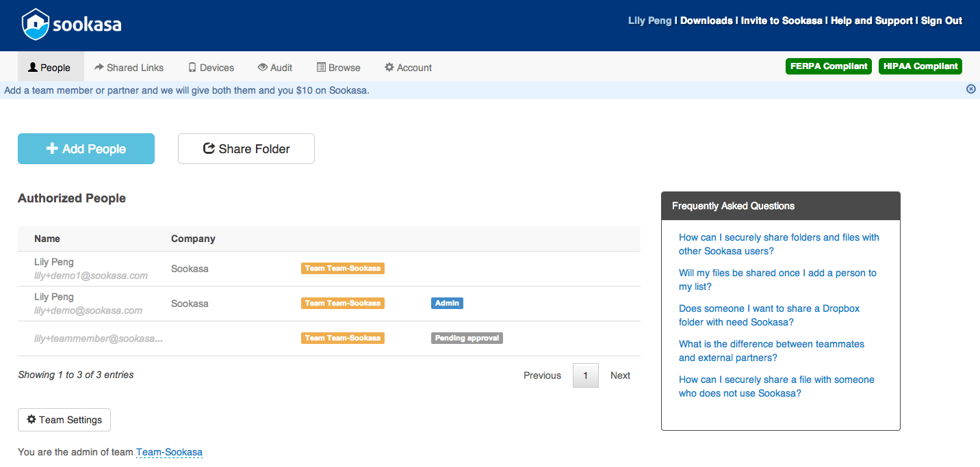Go to Next page of entries
980x467 pixels.
click(620, 375)
